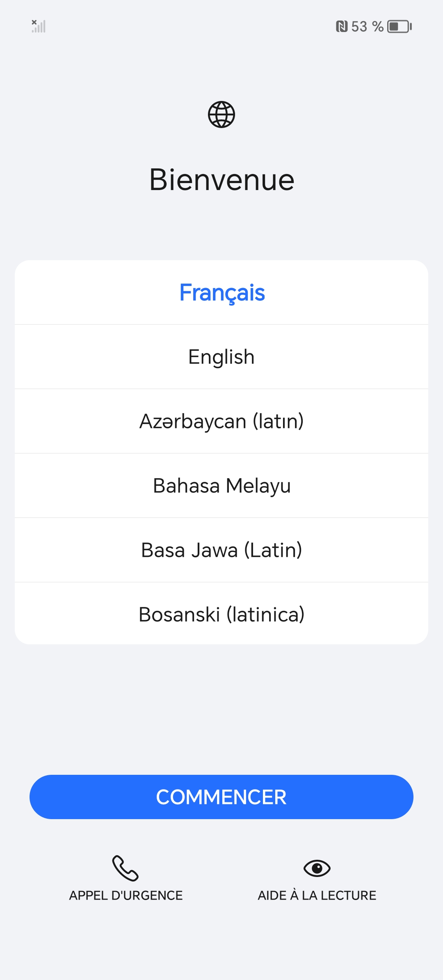The image size is (443, 980).
Task: Tap the globe language icon
Action: coord(221,114)
